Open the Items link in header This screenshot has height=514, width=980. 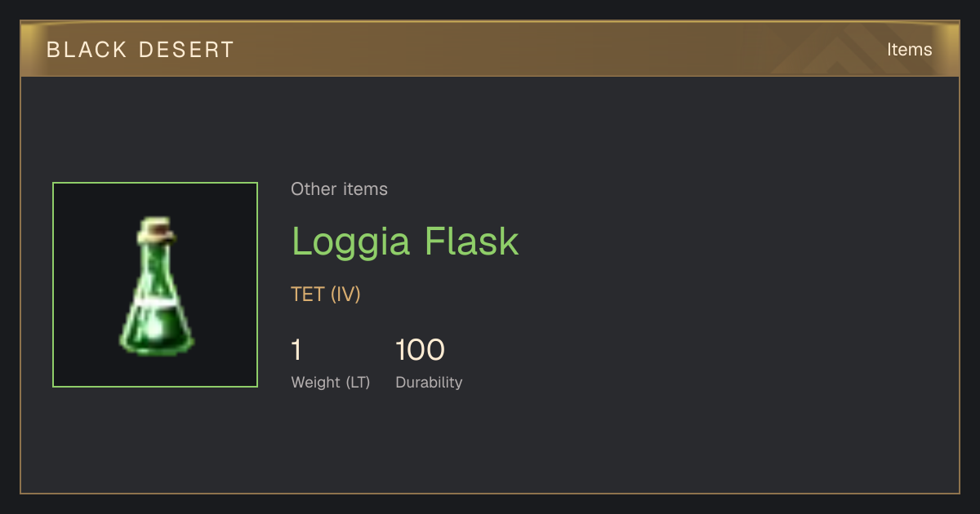(909, 49)
